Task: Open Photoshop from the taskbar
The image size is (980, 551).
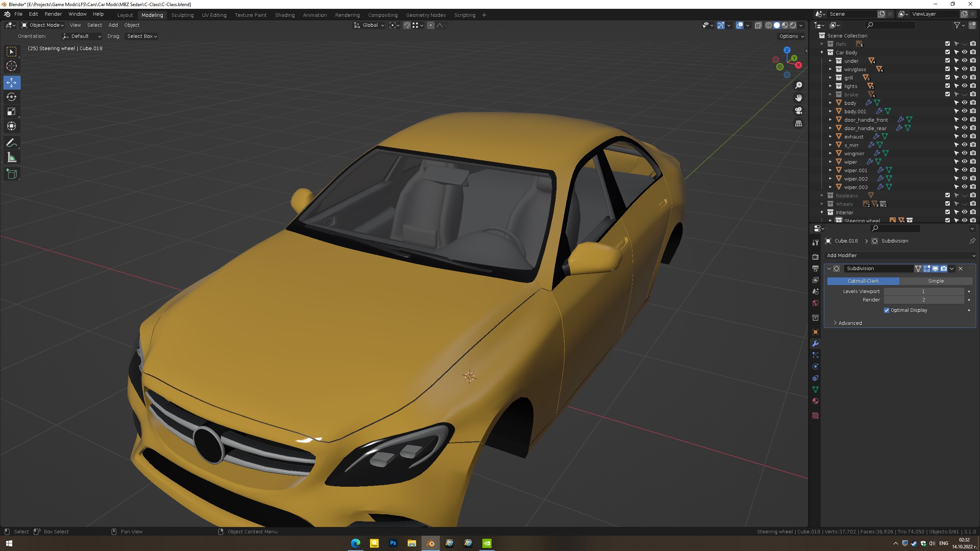Action: tap(393, 543)
